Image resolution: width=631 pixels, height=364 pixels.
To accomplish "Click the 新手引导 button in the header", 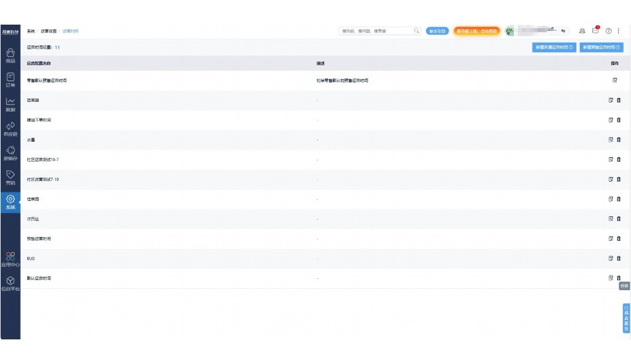I will click(x=437, y=31).
